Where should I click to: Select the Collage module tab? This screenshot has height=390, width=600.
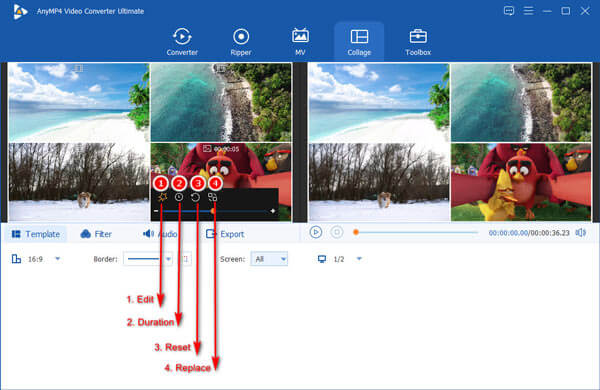click(x=359, y=42)
